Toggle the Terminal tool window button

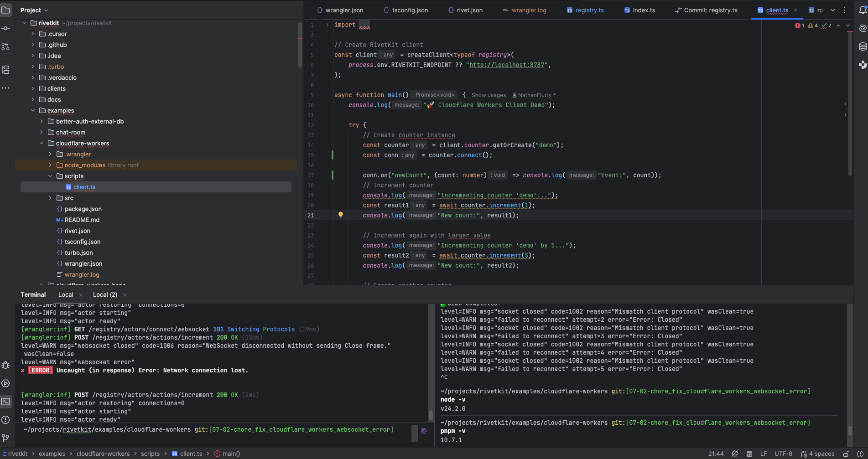tap(5, 402)
